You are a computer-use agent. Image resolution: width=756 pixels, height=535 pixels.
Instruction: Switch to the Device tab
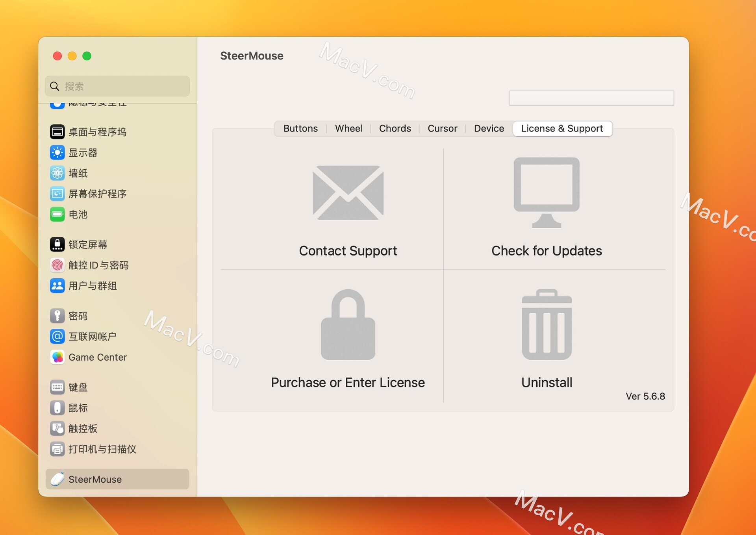(489, 129)
